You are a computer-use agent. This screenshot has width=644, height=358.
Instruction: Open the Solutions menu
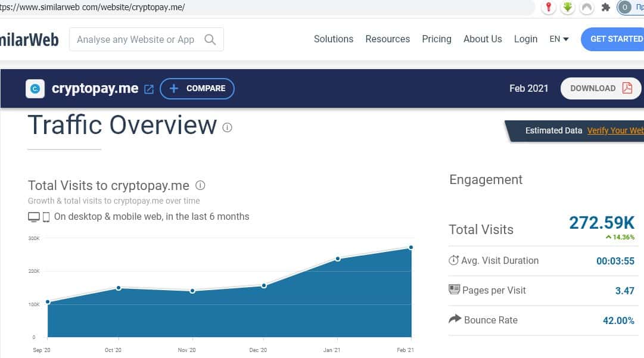click(334, 39)
